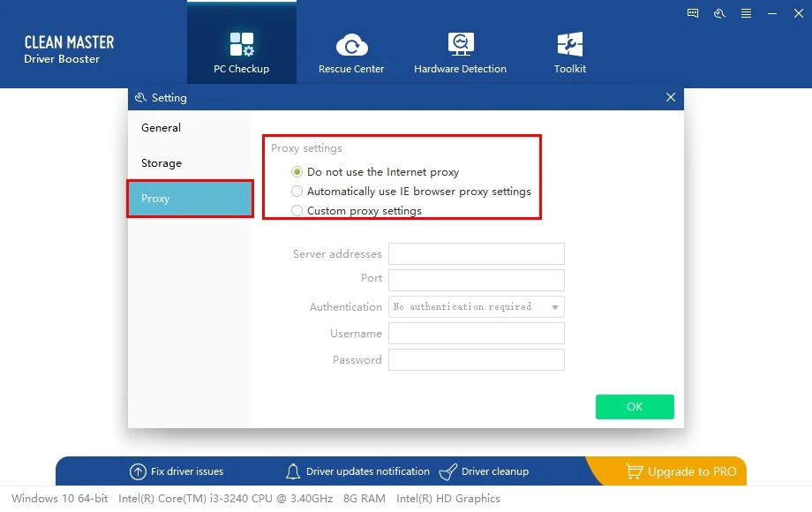Click Upgrade to PRO
Viewport: 812px width, 512px height.
click(681, 471)
